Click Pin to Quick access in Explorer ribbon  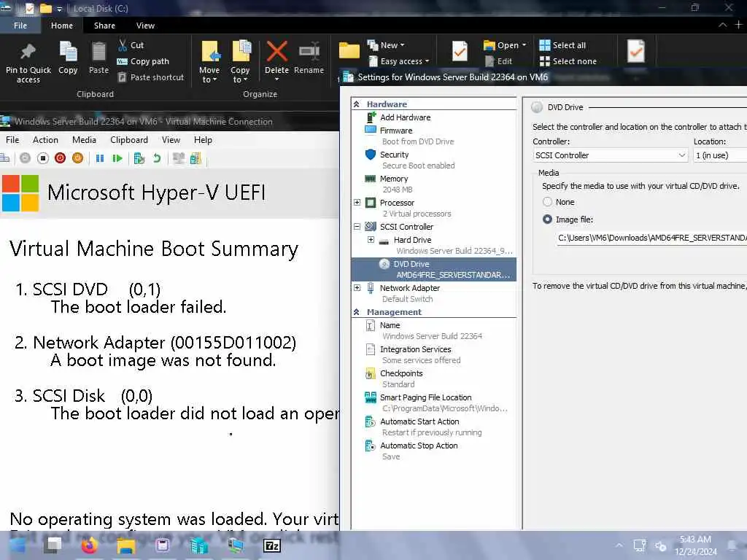(28, 63)
